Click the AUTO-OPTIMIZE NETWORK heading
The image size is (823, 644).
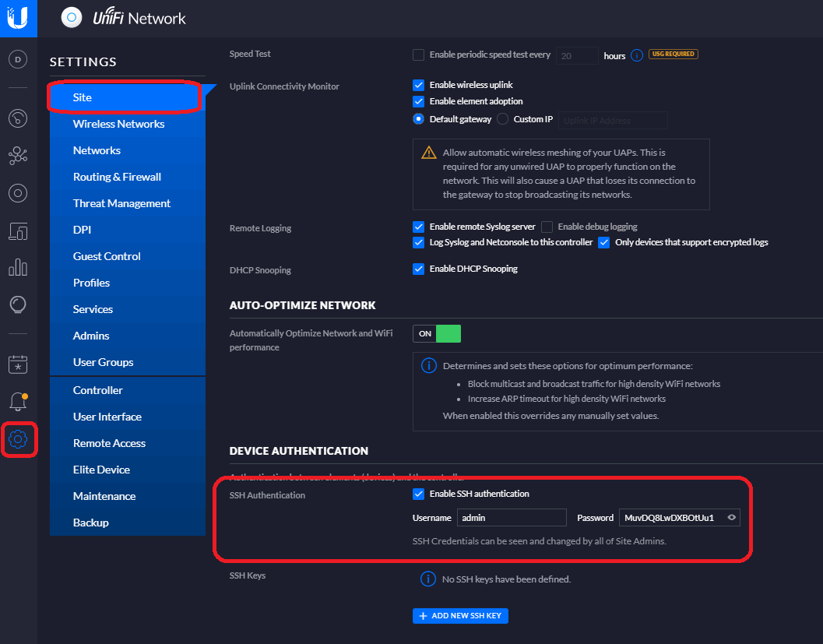coord(302,305)
